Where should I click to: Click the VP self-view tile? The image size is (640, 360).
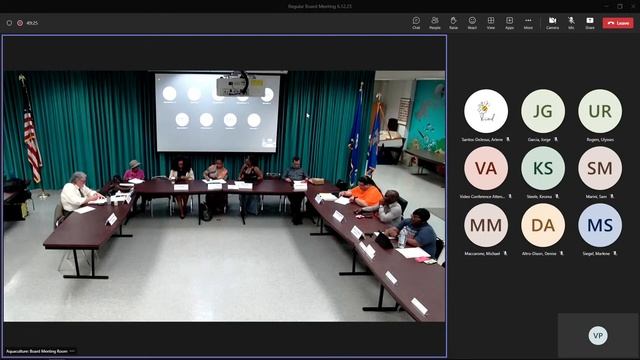coord(598,336)
